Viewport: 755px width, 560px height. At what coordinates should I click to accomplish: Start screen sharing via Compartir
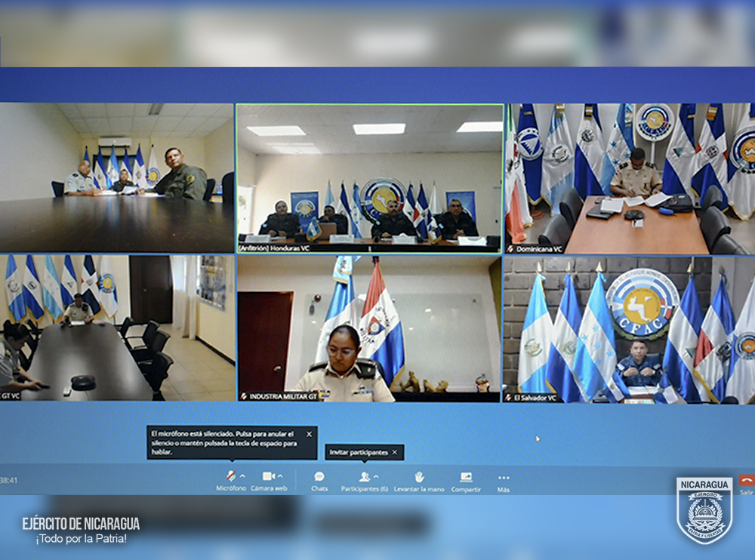(466, 476)
